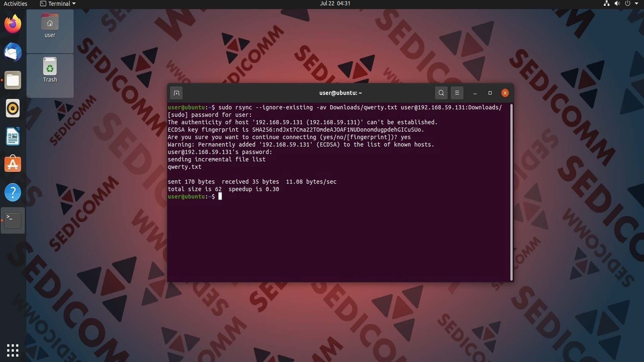Open the Trash desktop icon
The height and width of the screenshot is (362, 644).
tap(50, 70)
